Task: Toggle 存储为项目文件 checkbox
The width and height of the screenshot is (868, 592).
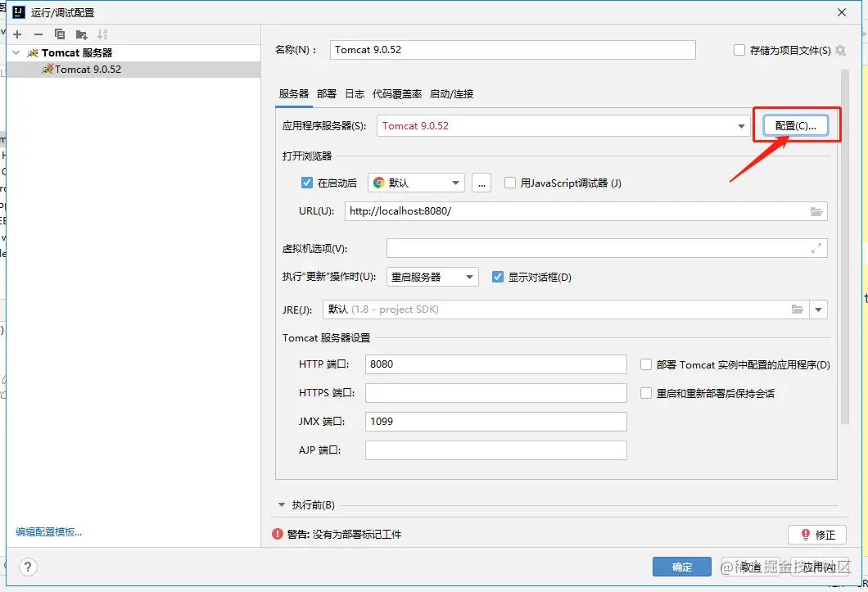Action: 739,51
